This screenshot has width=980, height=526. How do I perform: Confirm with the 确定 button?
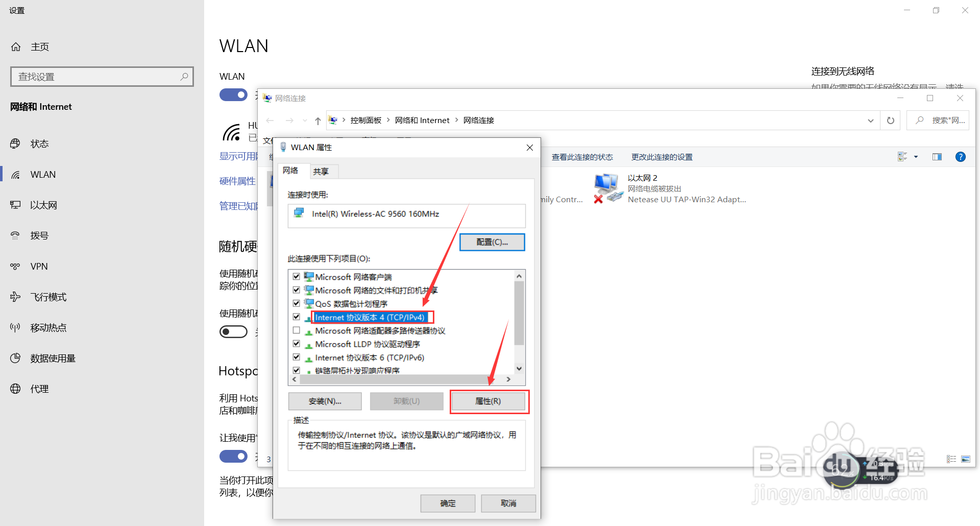pos(448,504)
